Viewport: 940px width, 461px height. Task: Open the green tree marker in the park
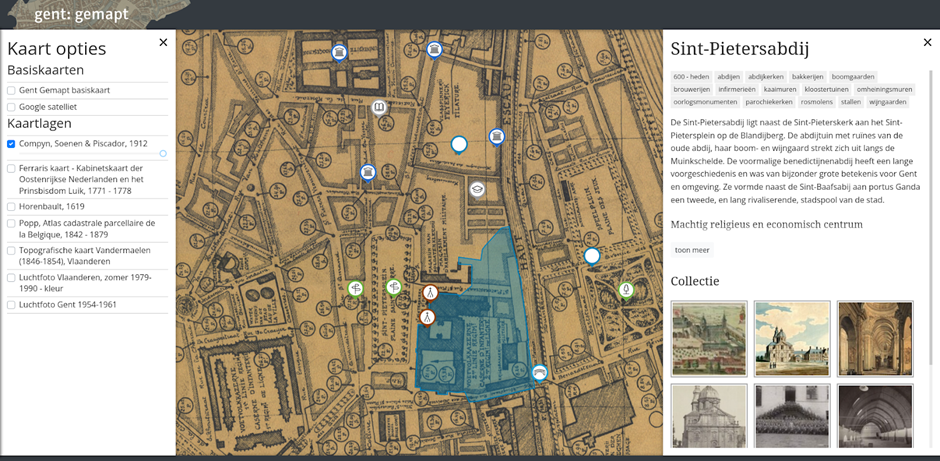tap(626, 291)
